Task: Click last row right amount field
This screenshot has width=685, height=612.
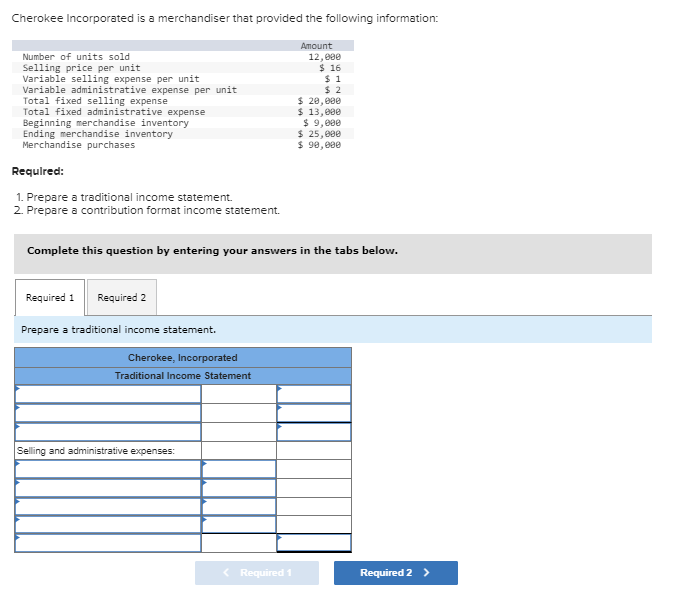Action: coord(314,543)
